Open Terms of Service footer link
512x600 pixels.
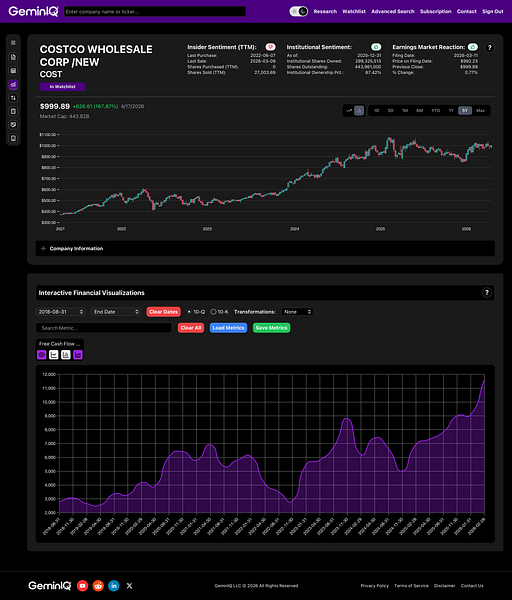411,585
